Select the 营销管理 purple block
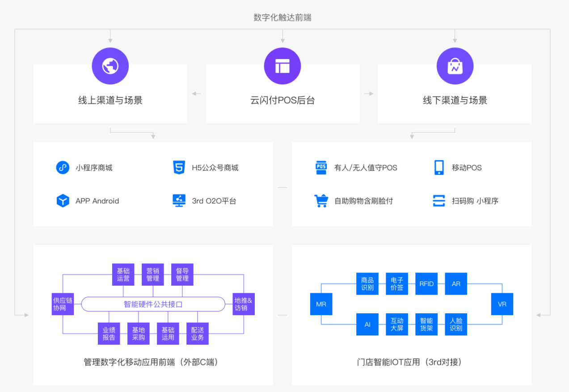569x392 pixels. tap(153, 274)
